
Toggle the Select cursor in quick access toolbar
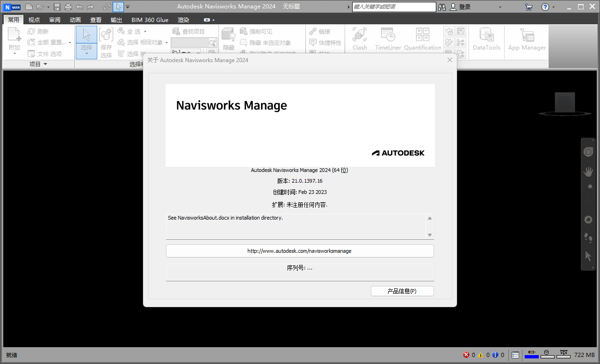pos(118,7)
